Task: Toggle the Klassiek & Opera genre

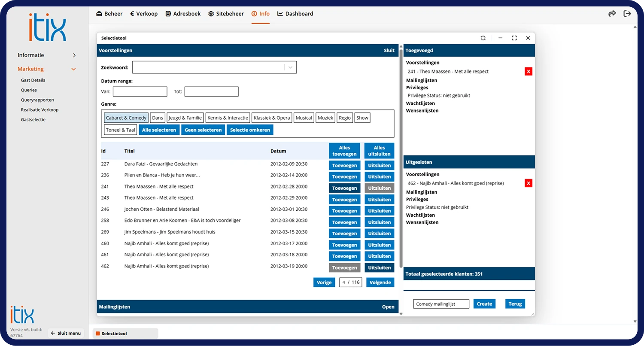Action: tap(272, 118)
